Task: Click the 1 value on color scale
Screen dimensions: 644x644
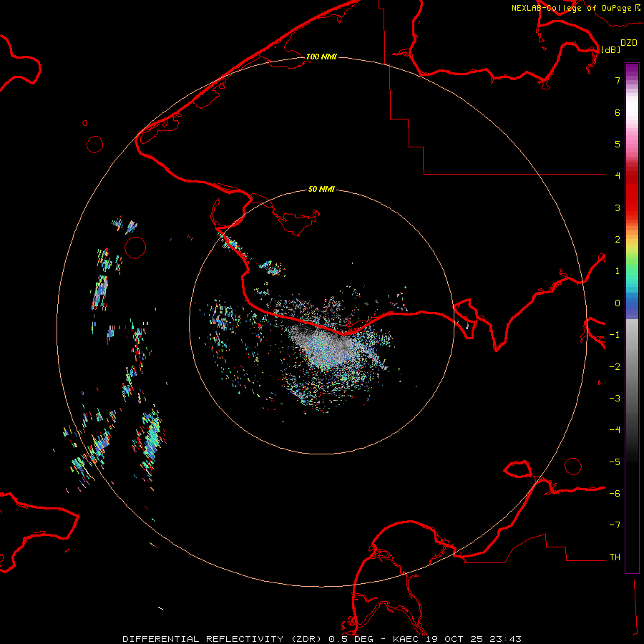Action: (618, 271)
